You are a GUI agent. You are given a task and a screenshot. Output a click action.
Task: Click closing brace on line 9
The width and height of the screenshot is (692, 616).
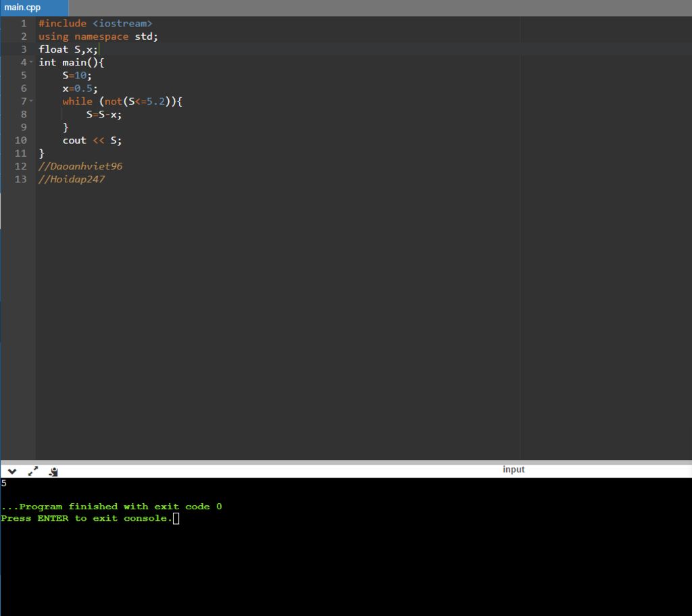[66, 128]
